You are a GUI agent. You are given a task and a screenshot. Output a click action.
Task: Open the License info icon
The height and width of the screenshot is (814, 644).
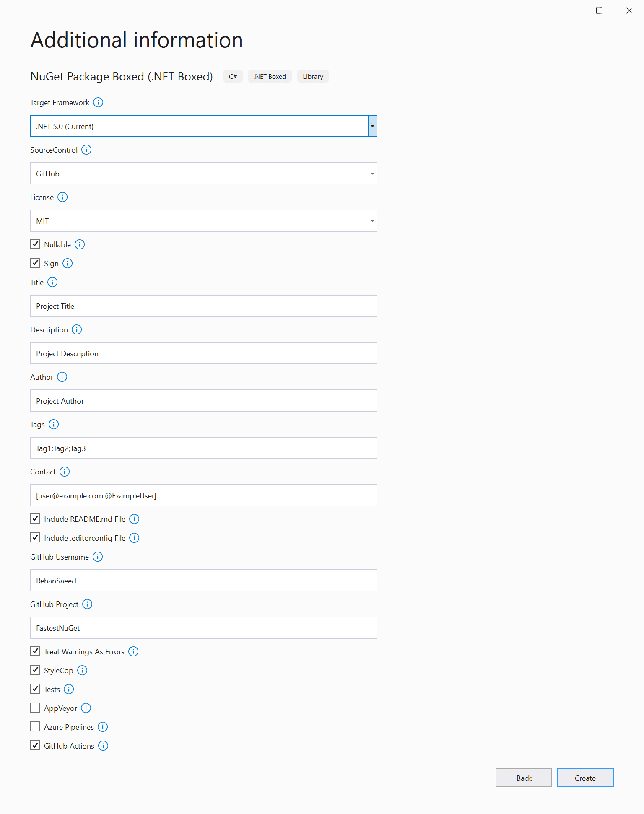click(x=63, y=197)
